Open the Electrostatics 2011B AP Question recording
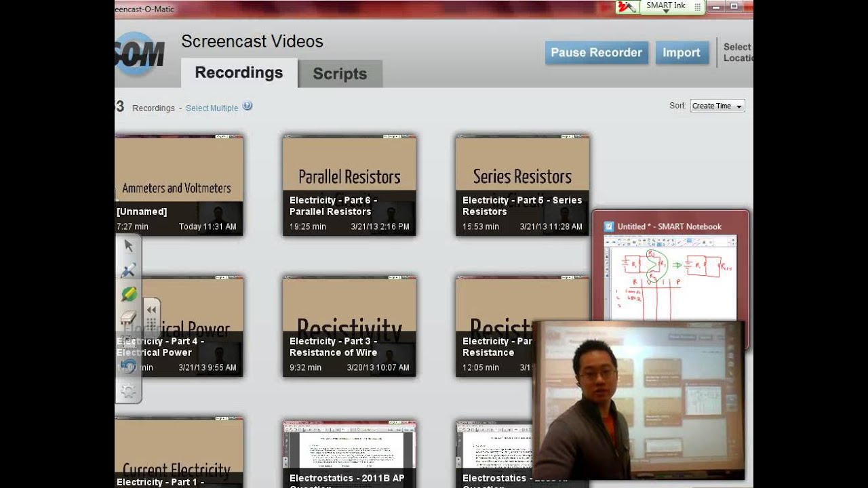The width and height of the screenshot is (868, 488). tap(349, 454)
